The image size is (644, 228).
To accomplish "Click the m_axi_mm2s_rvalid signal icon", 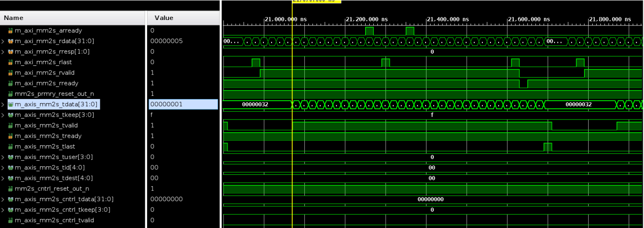I will tap(10, 73).
